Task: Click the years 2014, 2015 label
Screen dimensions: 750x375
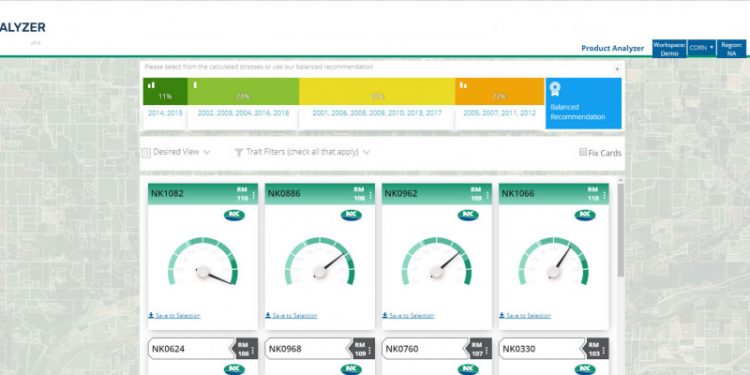Action: click(165, 113)
